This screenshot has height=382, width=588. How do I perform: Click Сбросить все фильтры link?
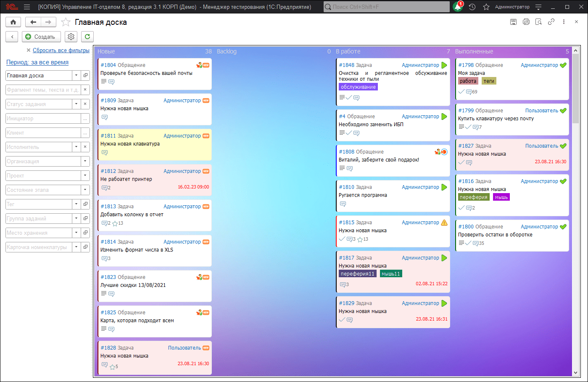[61, 50]
